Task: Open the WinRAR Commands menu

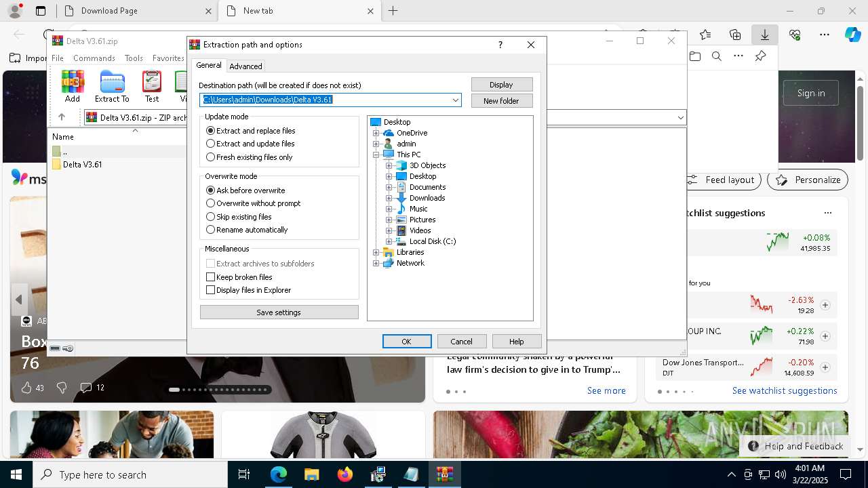Action: coord(94,58)
